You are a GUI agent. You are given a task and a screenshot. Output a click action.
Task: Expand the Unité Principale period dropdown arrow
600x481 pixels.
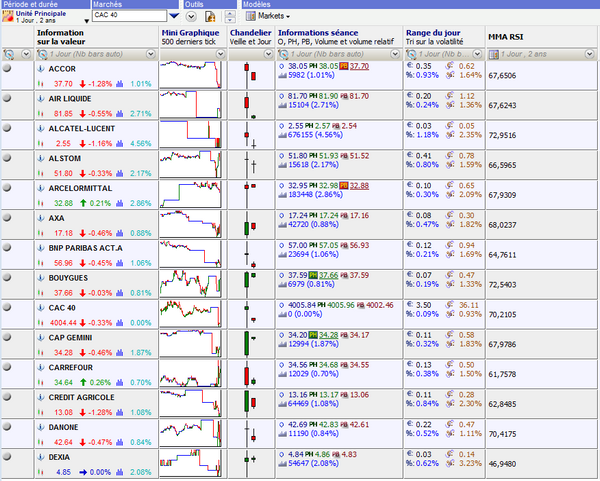coord(86,21)
